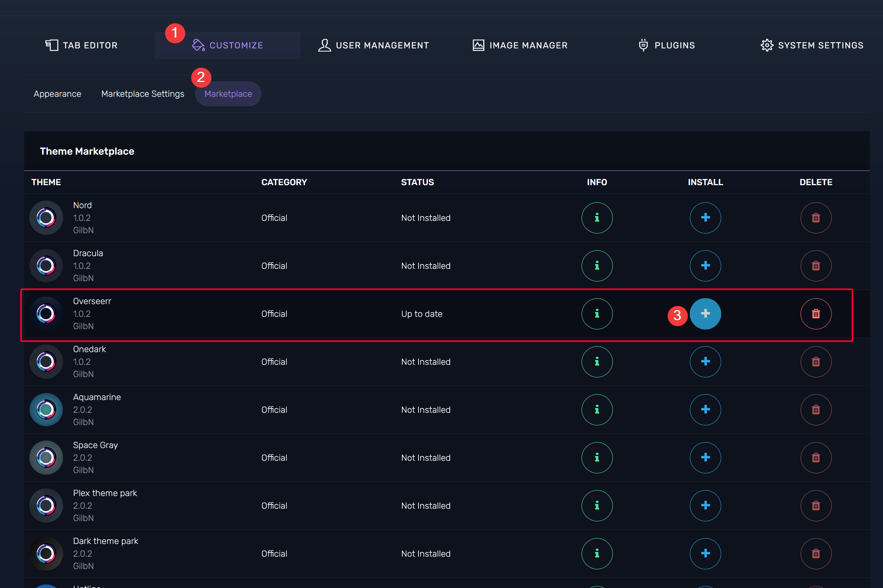Screen dimensions: 883x588
Task: Click the Aquamarine theme name
Action: 97,397
